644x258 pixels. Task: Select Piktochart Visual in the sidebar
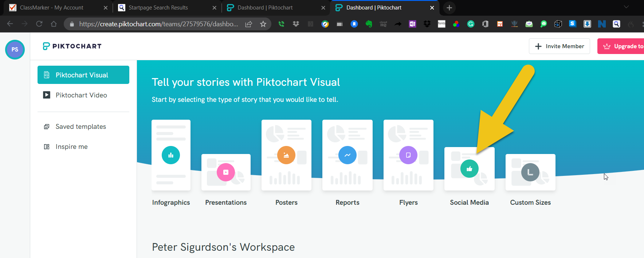point(83,75)
